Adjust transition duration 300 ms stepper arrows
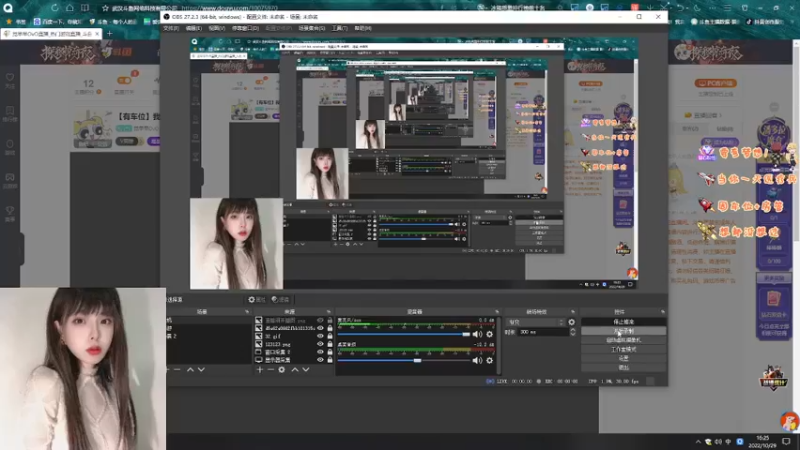Viewport: 800px width, 450px height. (x=572, y=332)
